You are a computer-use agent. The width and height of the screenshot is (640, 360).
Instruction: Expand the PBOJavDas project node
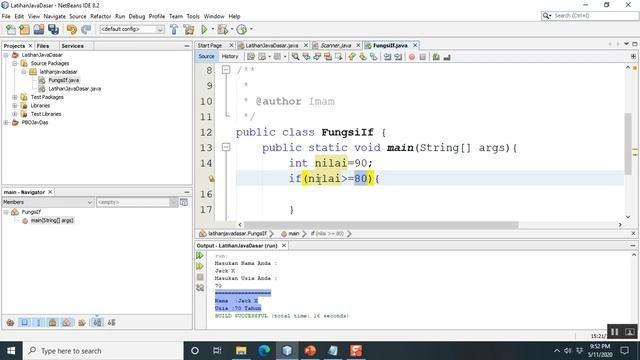coord(6,122)
